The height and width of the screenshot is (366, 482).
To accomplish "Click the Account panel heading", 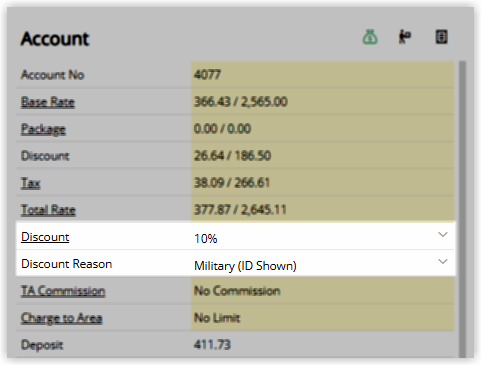I will tap(55, 39).
